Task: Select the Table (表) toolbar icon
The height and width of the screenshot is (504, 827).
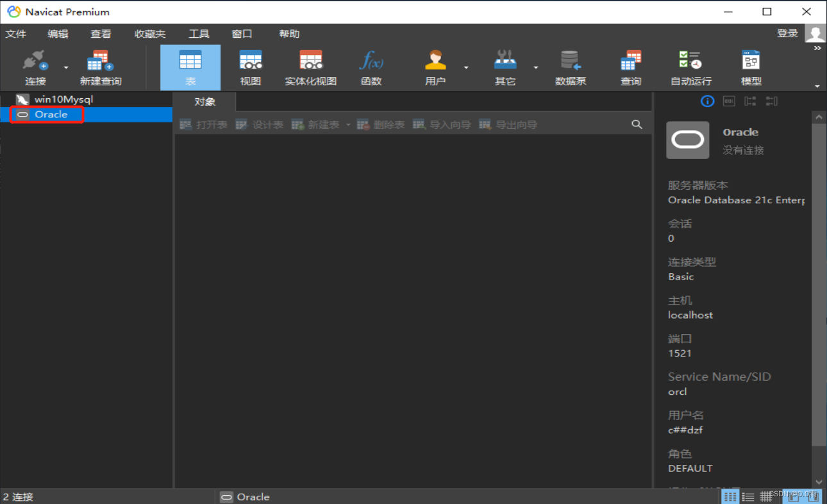Action: [x=190, y=67]
